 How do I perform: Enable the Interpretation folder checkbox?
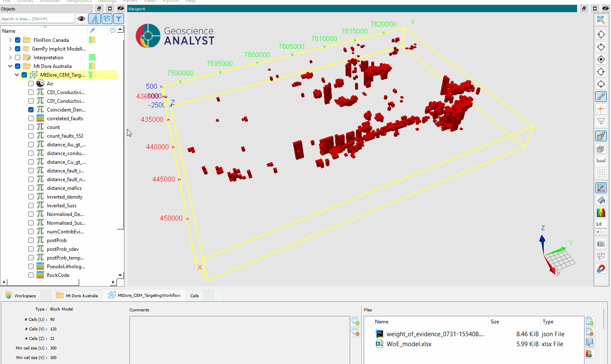pos(18,58)
